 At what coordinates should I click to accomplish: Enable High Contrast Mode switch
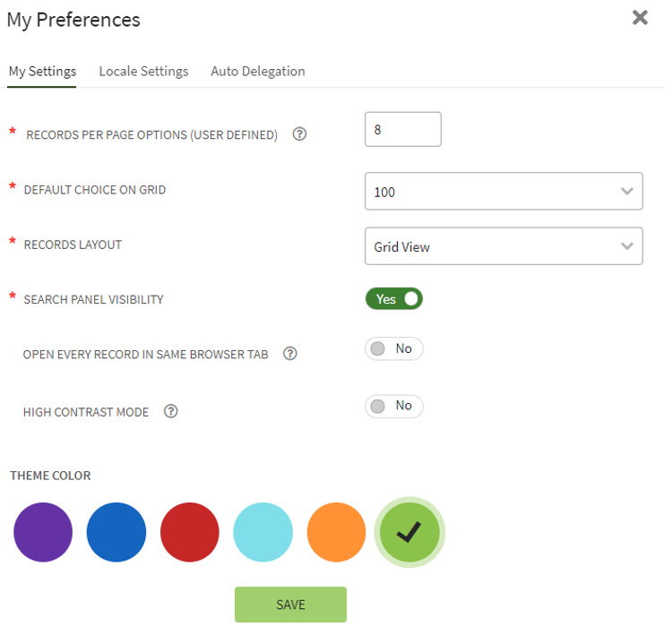(x=393, y=406)
